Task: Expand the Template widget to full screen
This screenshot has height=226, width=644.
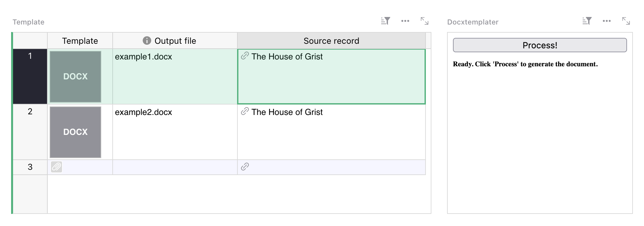Action: coord(424,21)
